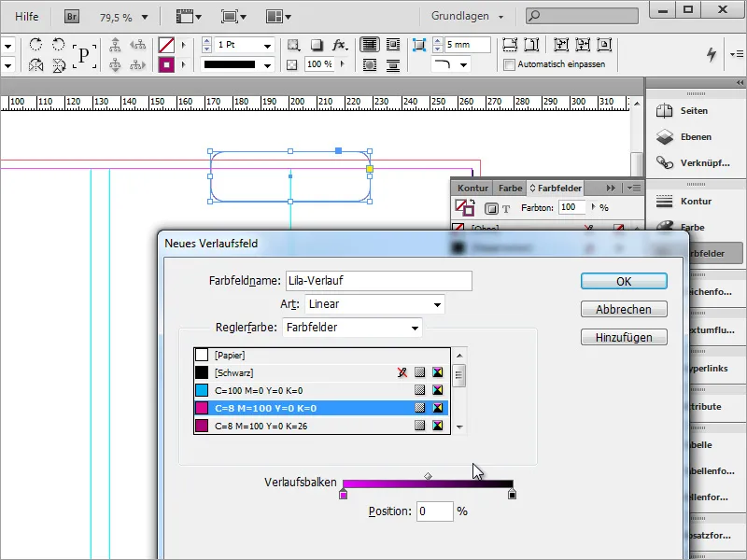Click left magenta gradient stop
The image size is (747, 560).
point(343,495)
